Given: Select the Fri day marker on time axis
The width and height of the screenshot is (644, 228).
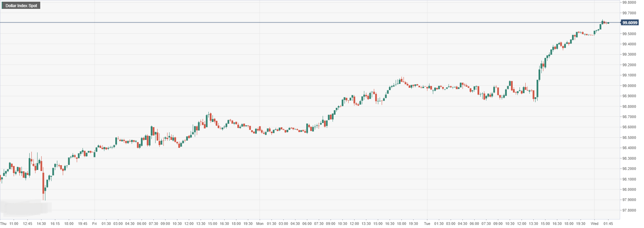Looking at the screenshot, I should coord(94,224).
